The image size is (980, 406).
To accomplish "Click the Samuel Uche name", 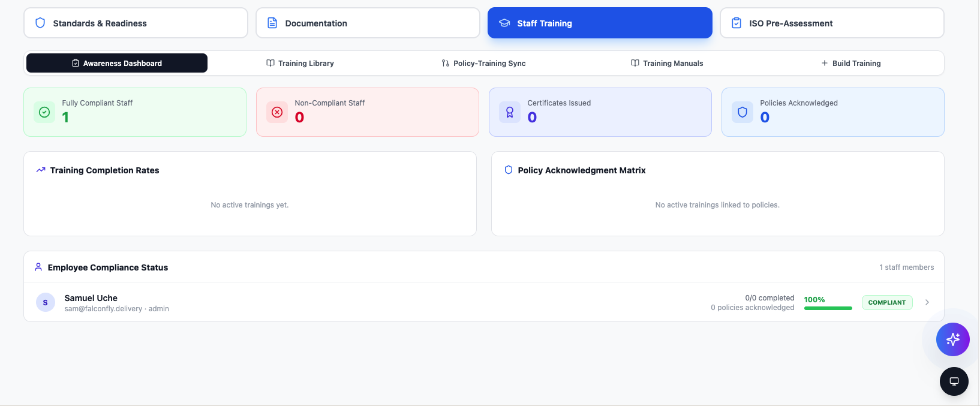I will coord(91,298).
